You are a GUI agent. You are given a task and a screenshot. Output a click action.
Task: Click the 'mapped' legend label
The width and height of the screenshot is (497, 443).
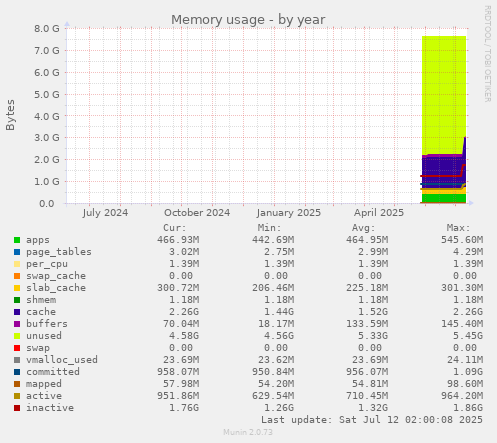(x=44, y=384)
